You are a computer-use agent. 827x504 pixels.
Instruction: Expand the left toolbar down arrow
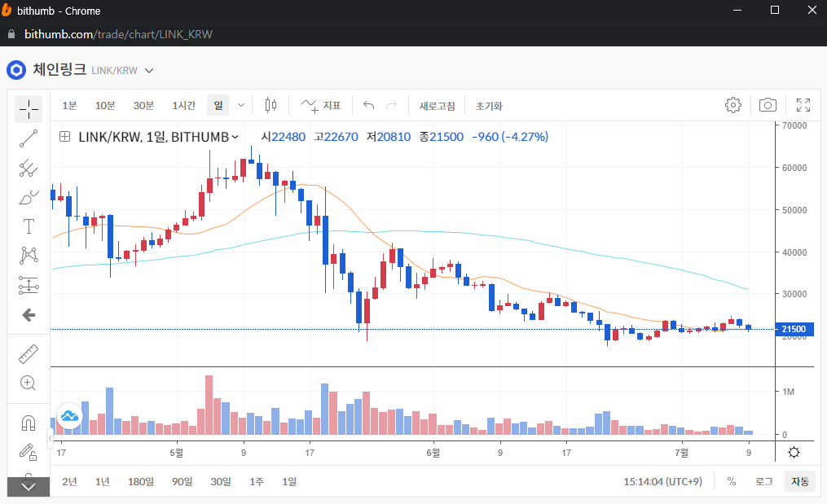(29, 487)
